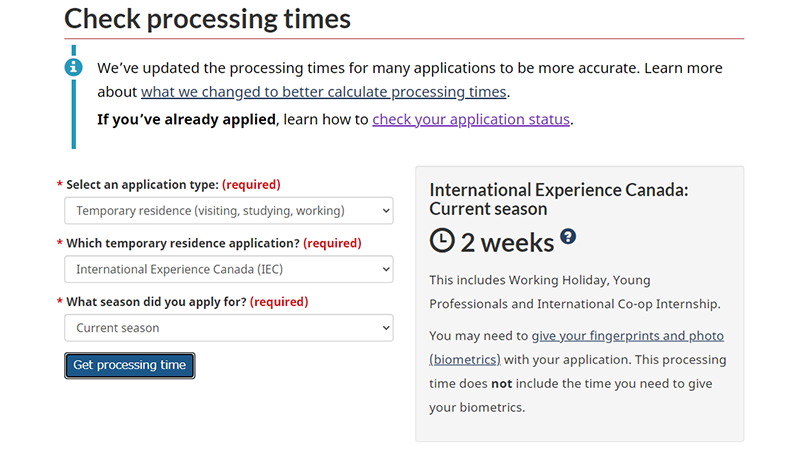Viewport: 800px width, 450px height.
Task: Click the blue info circle icon
Action: 73,67
